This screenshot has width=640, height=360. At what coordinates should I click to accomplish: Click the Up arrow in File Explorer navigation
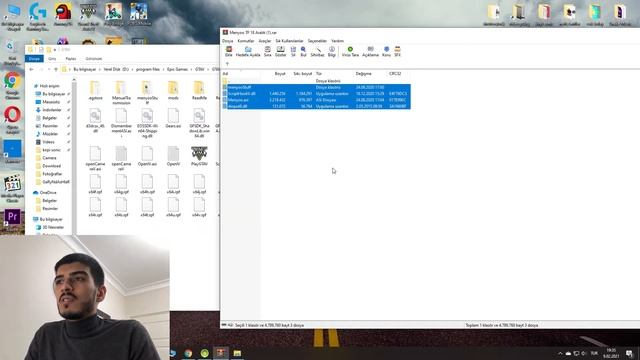pos(56,69)
